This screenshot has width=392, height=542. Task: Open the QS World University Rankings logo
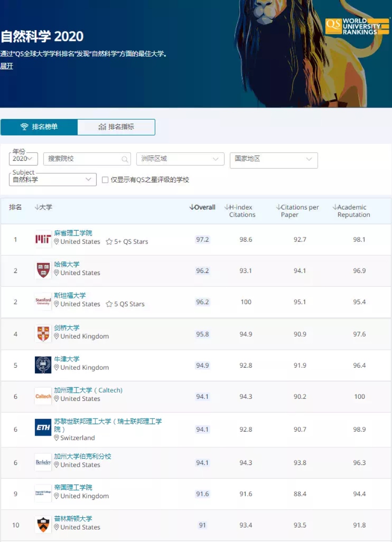tap(357, 27)
